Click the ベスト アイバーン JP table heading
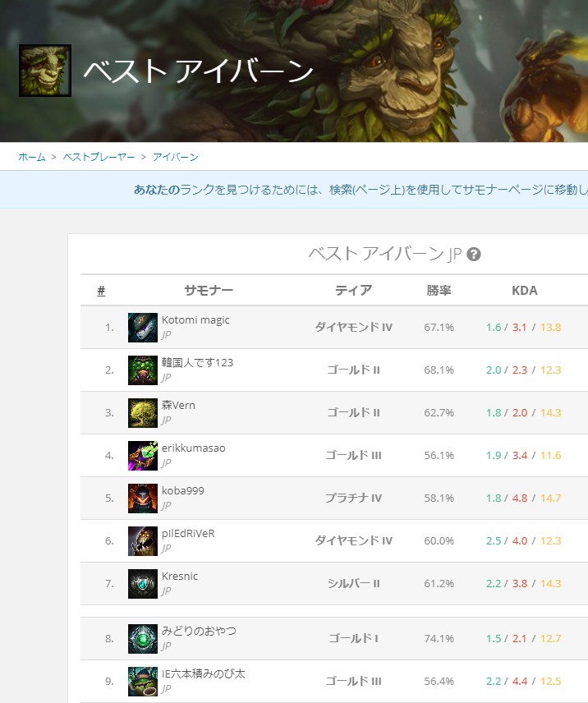The height and width of the screenshot is (703, 588). point(385,255)
